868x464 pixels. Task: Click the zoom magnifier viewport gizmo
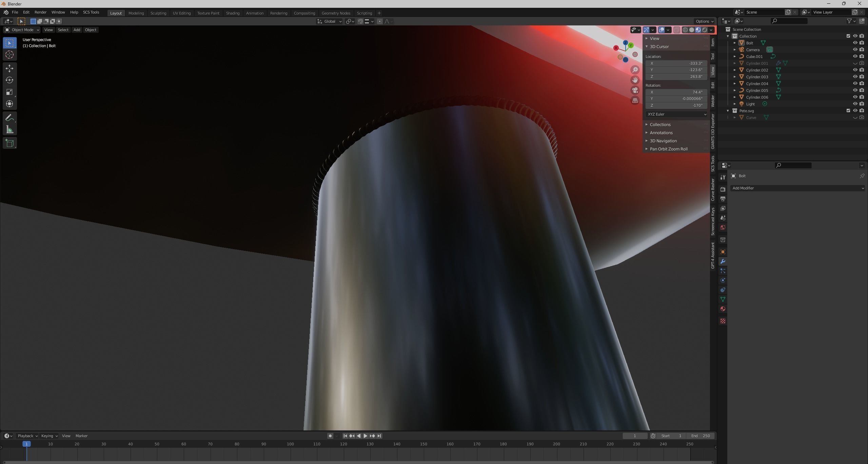click(x=635, y=70)
